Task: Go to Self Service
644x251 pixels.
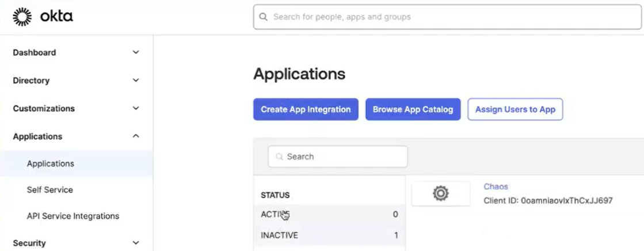Action: coord(49,190)
